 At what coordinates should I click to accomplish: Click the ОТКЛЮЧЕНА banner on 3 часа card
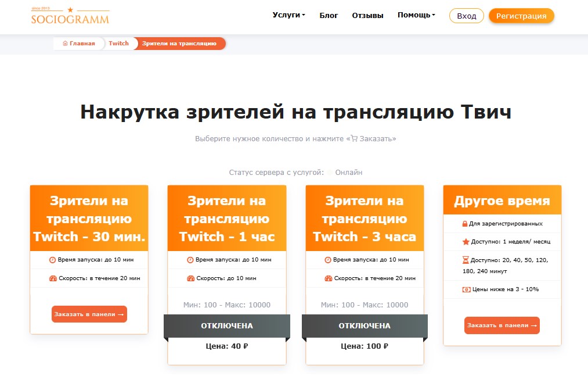[365, 325]
